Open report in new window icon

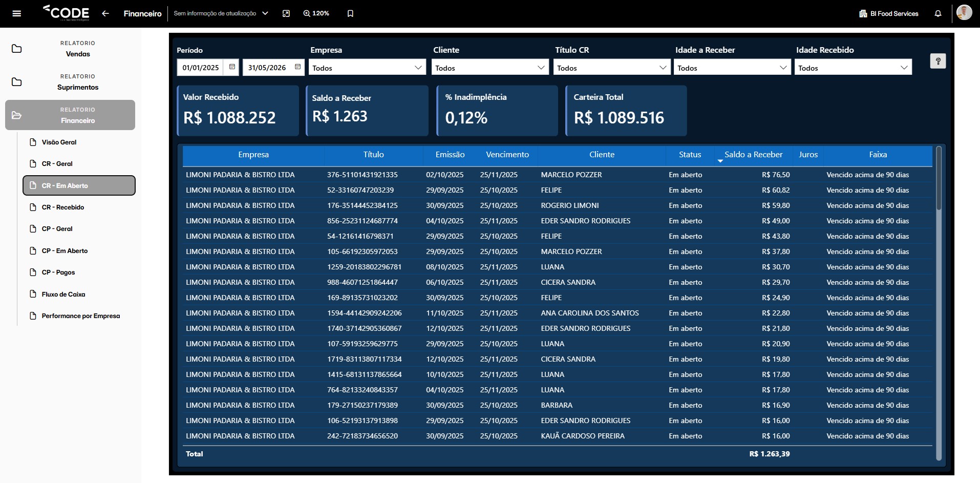tap(286, 13)
